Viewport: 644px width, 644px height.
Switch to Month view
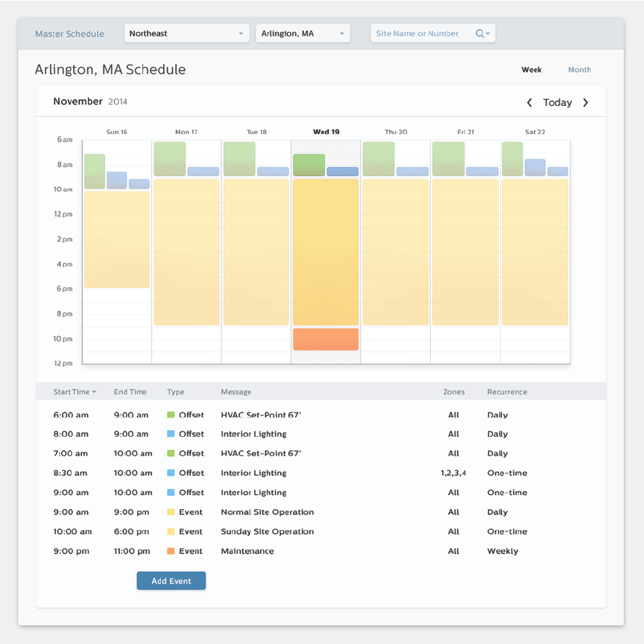pyautogui.click(x=579, y=70)
